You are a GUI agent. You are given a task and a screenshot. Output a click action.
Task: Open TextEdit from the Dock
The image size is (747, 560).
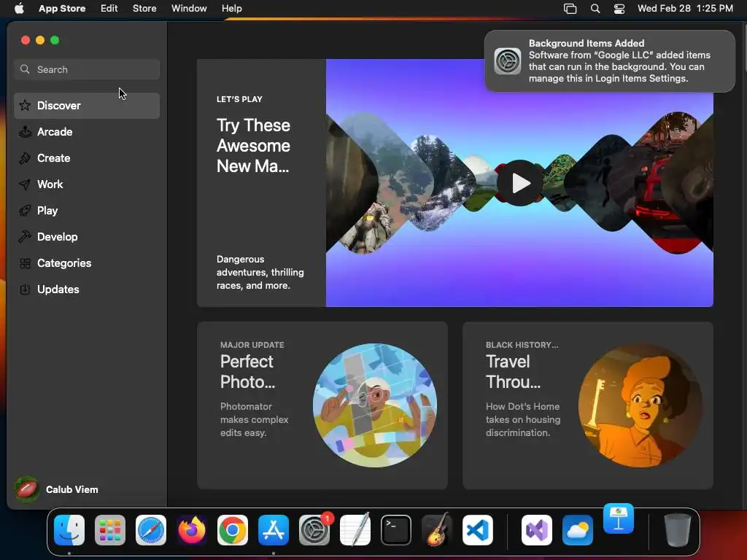coord(355,529)
